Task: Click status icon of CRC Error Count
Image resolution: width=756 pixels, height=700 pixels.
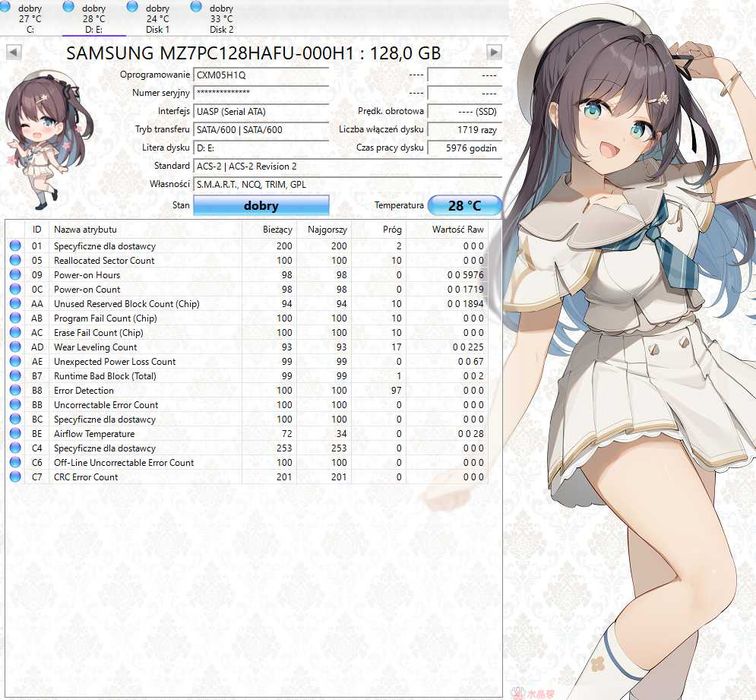Action: [15, 477]
